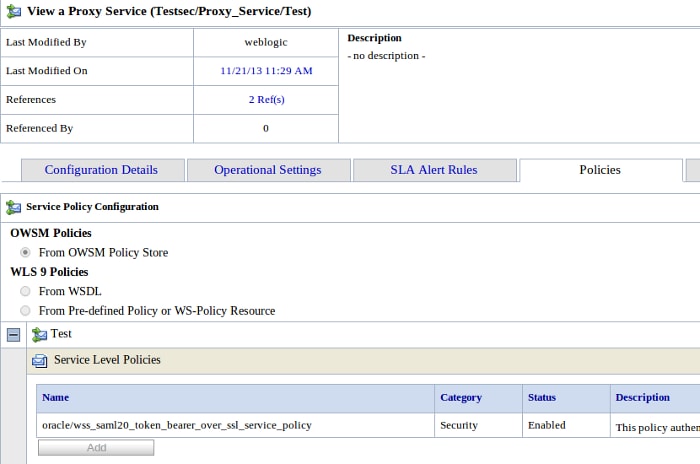Click the Description column header in policy table

tap(642, 398)
